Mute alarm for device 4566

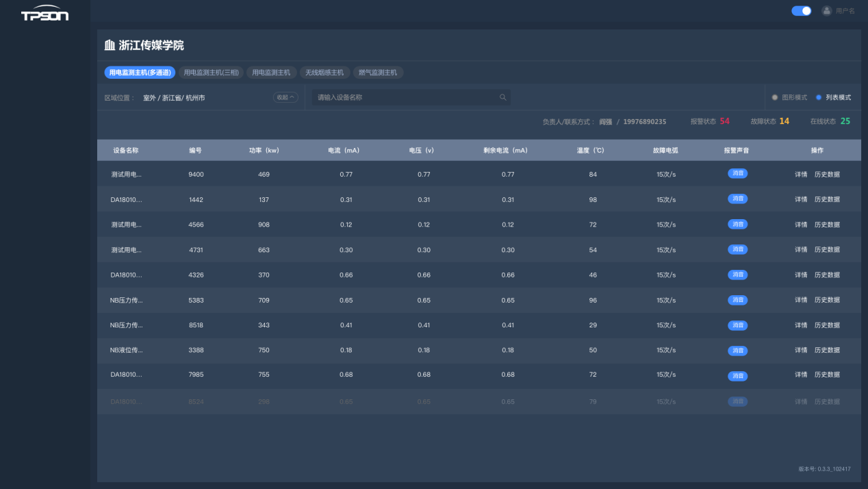pos(737,224)
